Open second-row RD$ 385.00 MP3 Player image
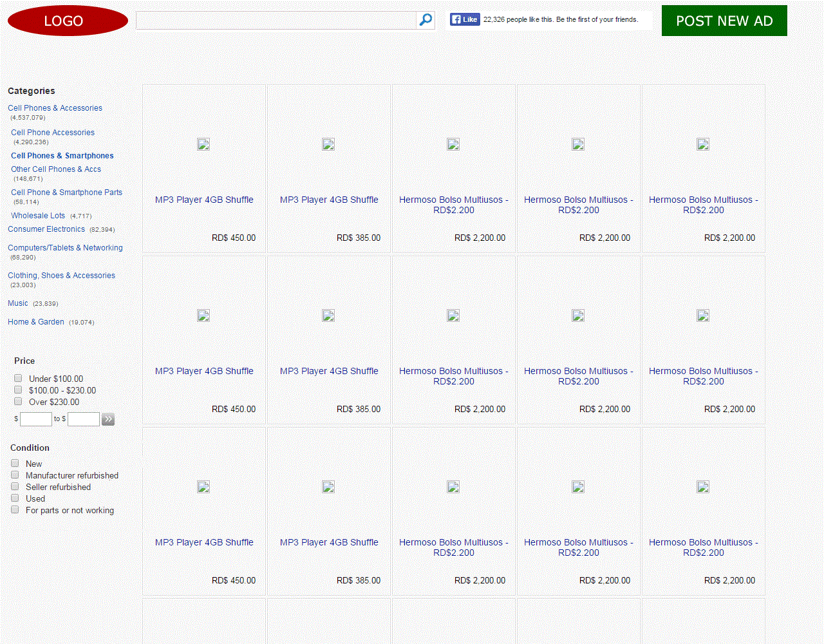The image size is (824, 644). [328, 316]
